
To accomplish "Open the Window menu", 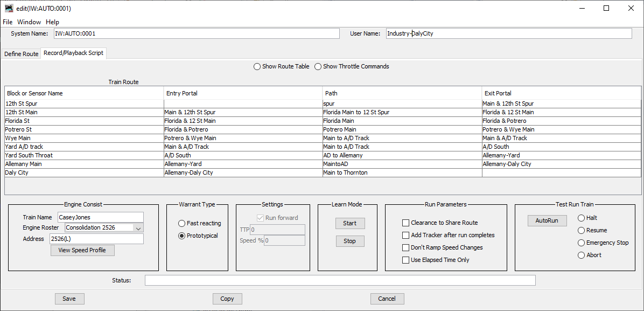I will pyautogui.click(x=29, y=22).
